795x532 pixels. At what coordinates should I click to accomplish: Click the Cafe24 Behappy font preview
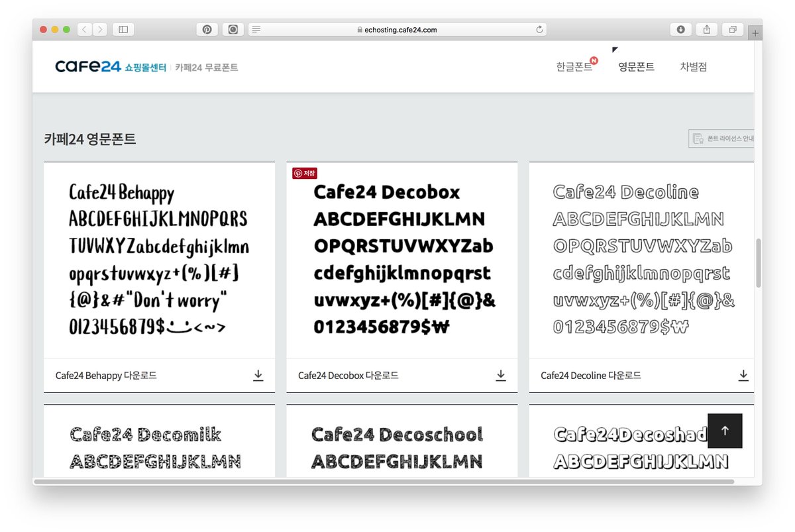click(159, 260)
